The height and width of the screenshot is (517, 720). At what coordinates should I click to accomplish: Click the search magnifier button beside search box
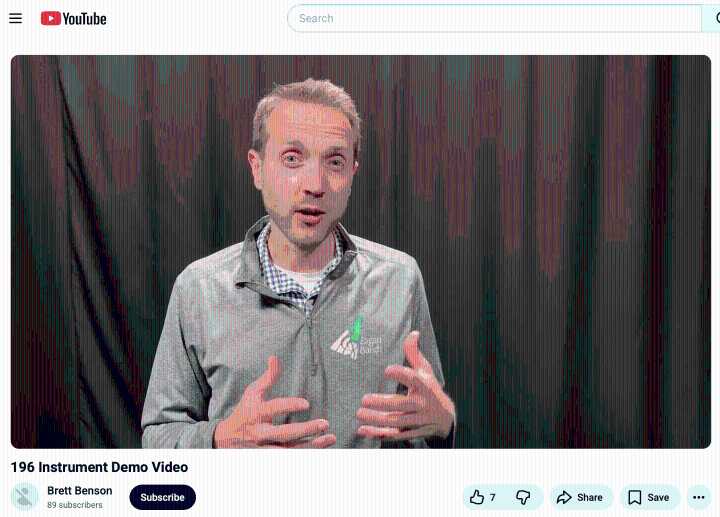coord(712,18)
